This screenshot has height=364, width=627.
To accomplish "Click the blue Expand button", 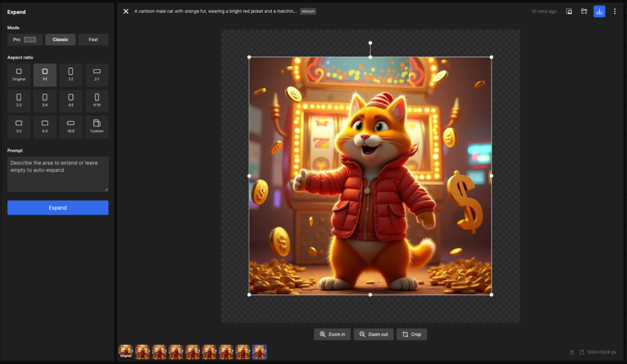I will coord(58,208).
